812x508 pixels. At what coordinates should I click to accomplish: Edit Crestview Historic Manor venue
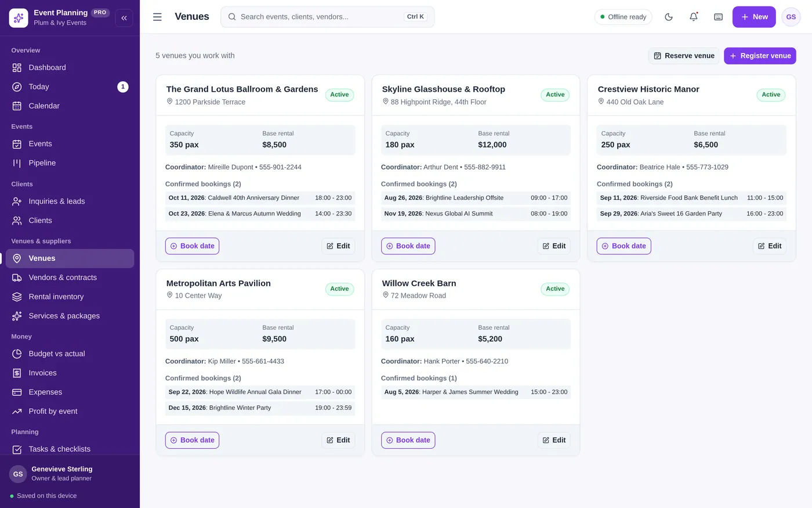tap(770, 246)
